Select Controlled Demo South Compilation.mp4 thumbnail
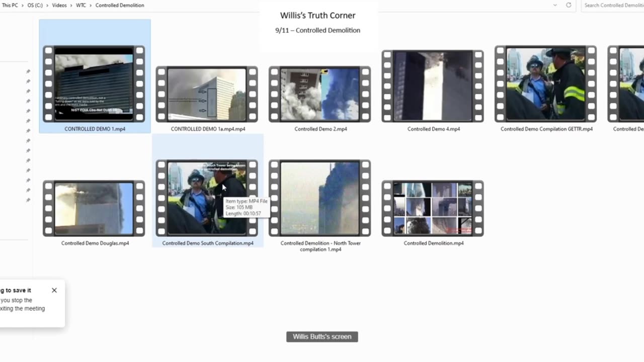The height and width of the screenshot is (362, 644). pyautogui.click(x=207, y=198)
